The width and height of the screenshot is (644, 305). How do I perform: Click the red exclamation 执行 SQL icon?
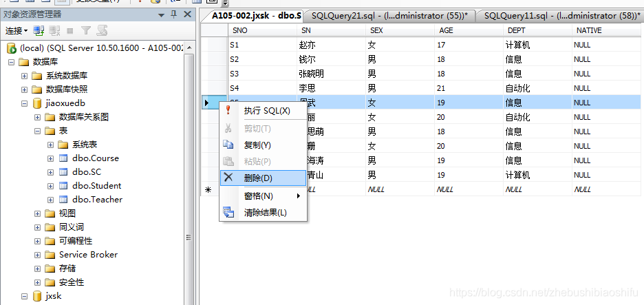[228, 110]
